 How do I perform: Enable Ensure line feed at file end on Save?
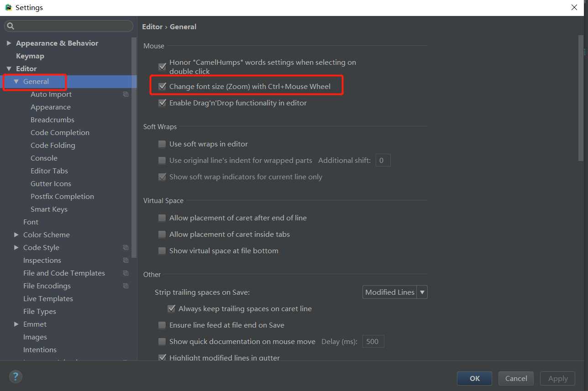click(x=162, y=325)
